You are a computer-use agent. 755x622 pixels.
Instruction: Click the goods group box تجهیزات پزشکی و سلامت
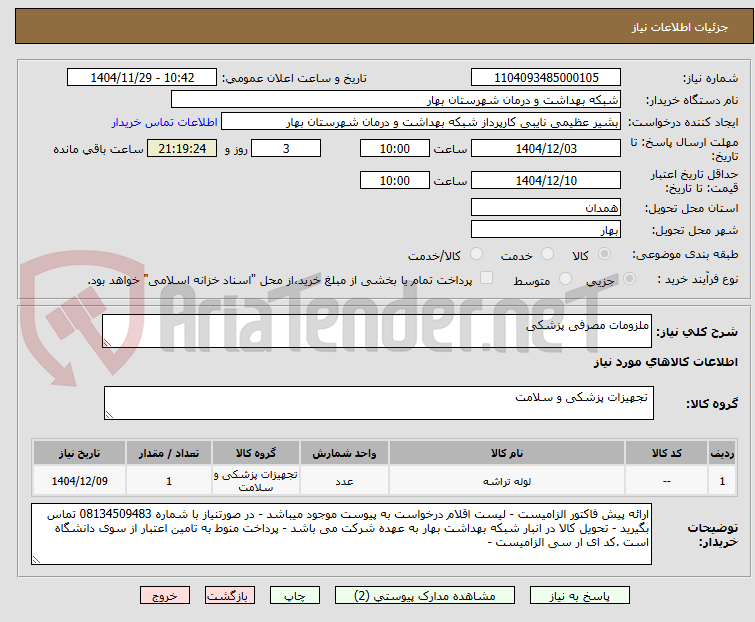click(379, 403)
